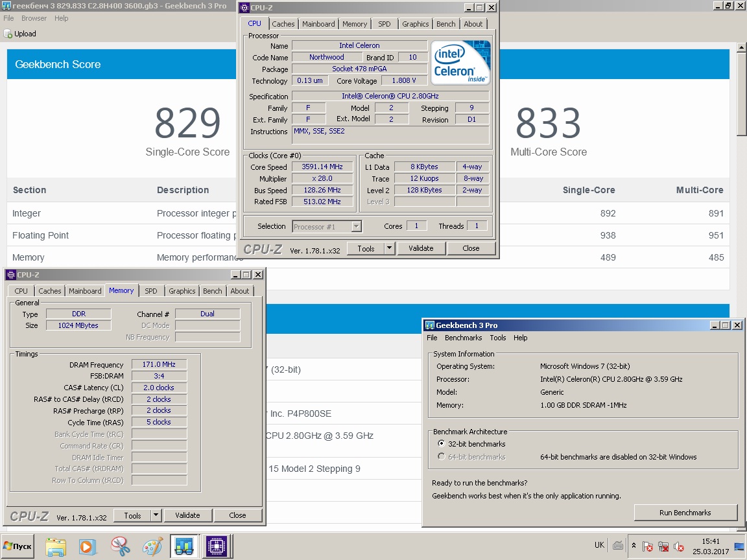
Task: Switch to CPU-Z taskbar icon
Action: [217, 546]
